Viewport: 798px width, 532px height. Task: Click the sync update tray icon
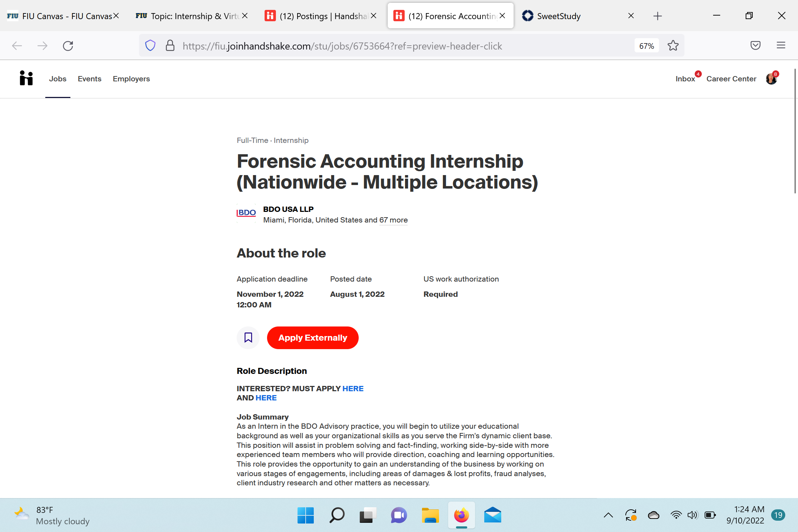631,515
